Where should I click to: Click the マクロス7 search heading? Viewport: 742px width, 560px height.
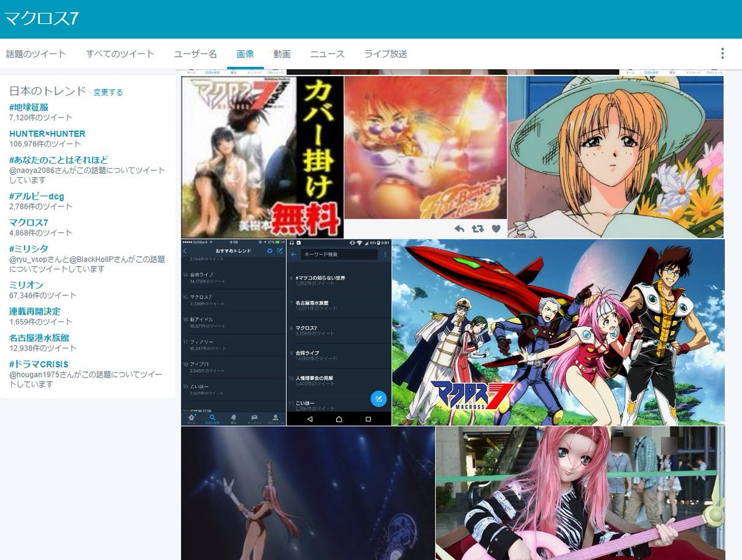pyautogui.click(x=41, y=18)
